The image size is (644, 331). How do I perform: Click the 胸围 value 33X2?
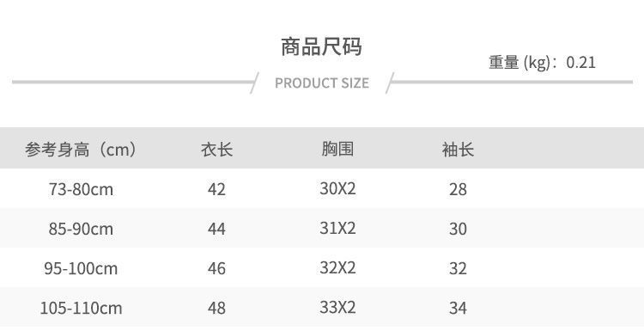pyautogui.click(x=337, y=307)
